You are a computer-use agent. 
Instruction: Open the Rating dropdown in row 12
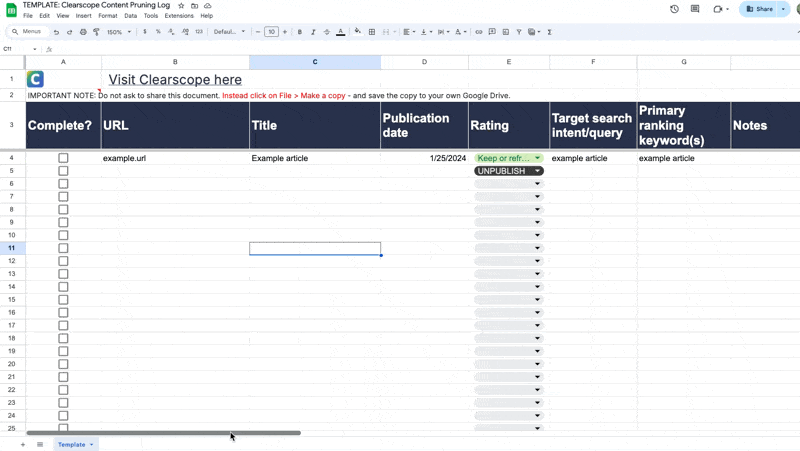click(x=509, y=261)
